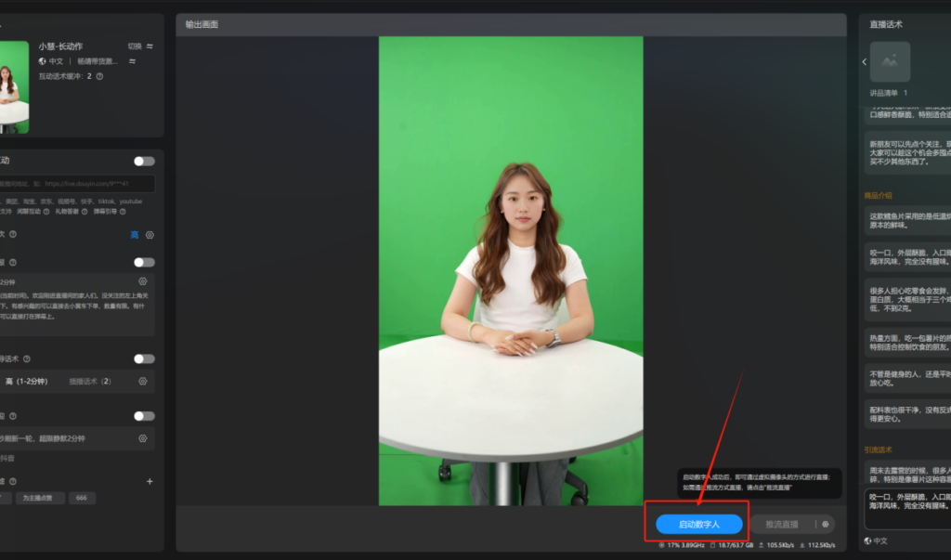Open gear settings for 2分钟 script box
Screen dimensions: 951x560
click(143, 281)
